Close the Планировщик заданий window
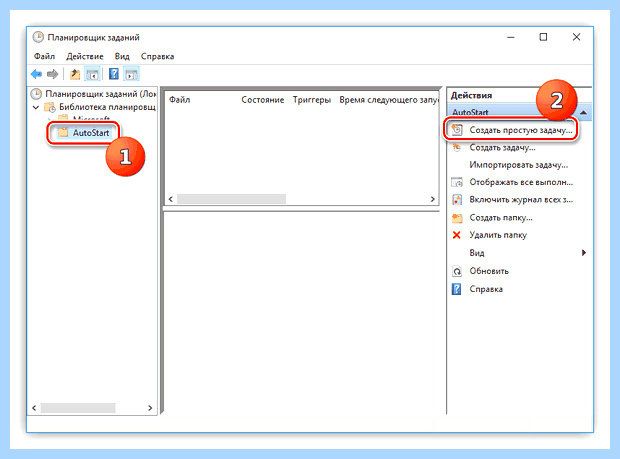The width and height of the screenshot is (620, 459). pos(577,37)
